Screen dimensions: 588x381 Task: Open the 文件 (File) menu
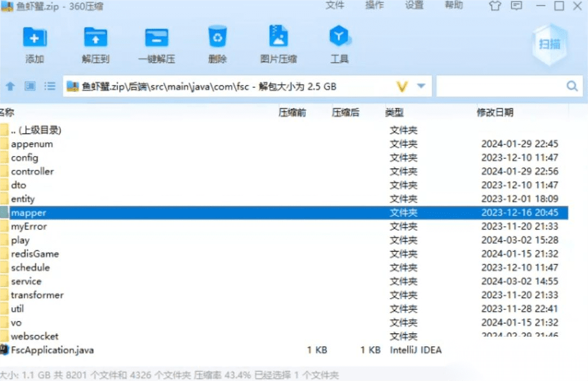coord(335,5)
